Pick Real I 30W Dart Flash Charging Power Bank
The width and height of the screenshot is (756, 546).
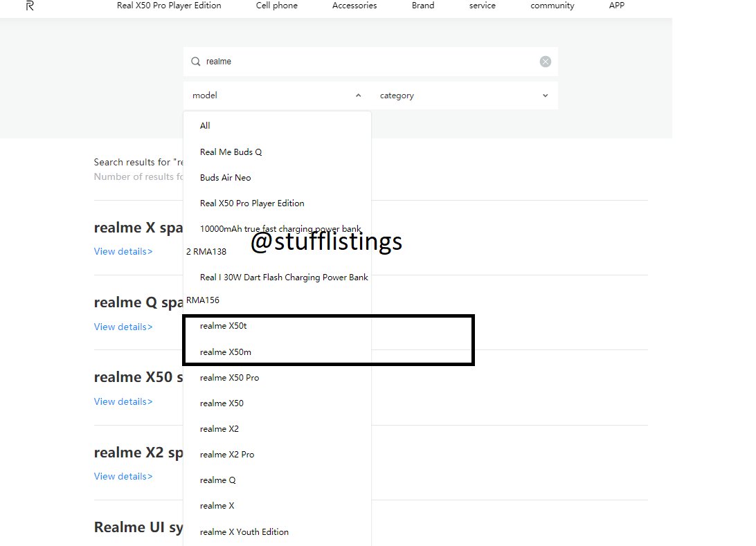284,277
